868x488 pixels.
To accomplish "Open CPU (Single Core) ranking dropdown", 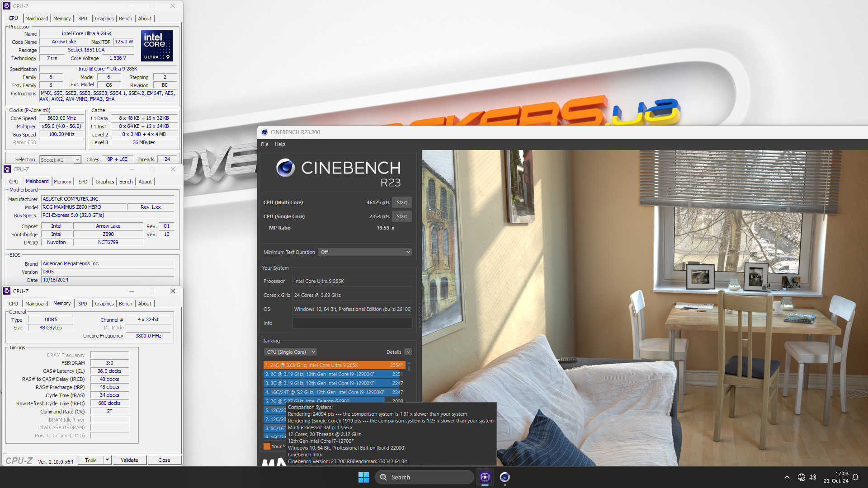I will pos(290,352).
